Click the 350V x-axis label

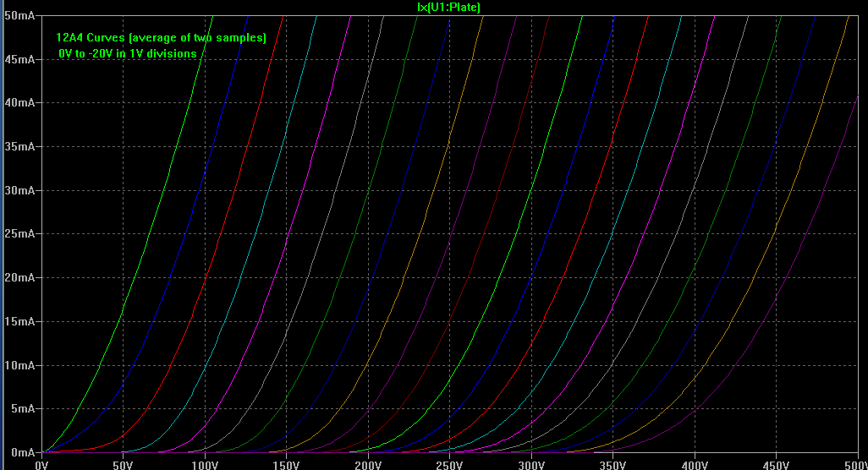(x=613, y=464)
